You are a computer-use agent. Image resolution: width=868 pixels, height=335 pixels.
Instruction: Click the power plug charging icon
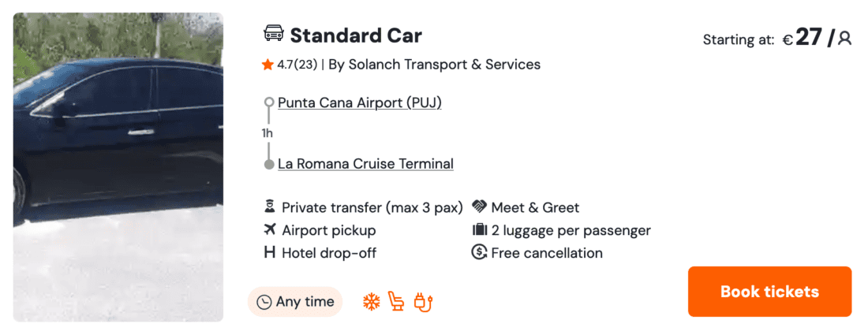(x=425, y=302)
